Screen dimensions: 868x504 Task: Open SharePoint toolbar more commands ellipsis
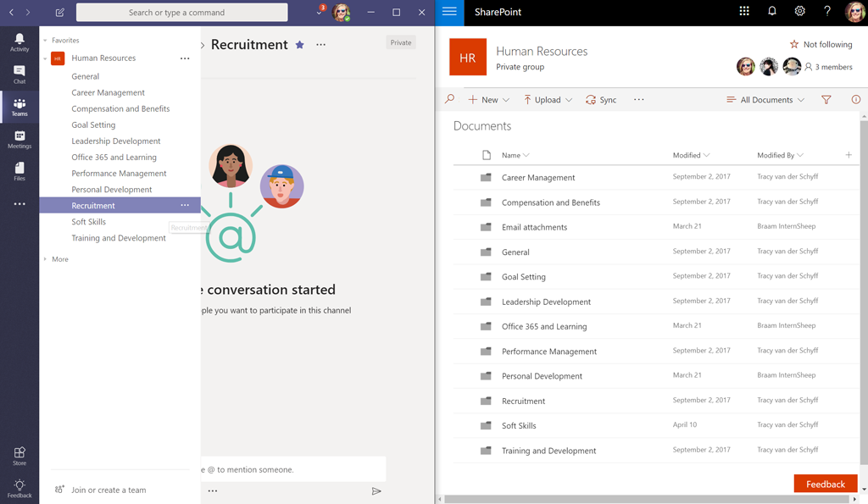point(639,100)
